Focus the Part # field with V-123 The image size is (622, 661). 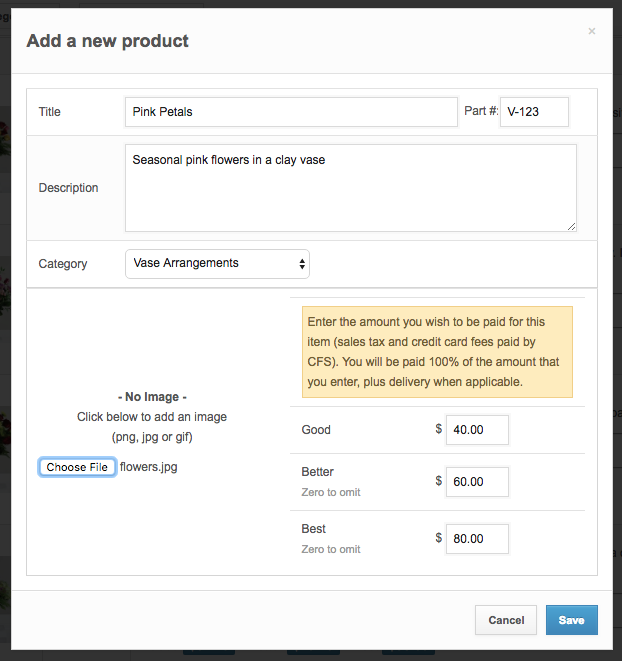tap(534, 112)
